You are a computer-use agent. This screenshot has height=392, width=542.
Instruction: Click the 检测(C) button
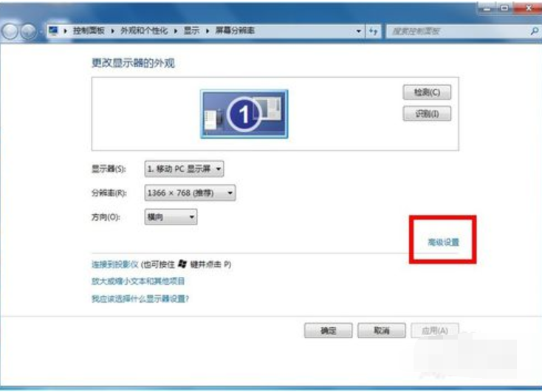[x=427, y=92]
